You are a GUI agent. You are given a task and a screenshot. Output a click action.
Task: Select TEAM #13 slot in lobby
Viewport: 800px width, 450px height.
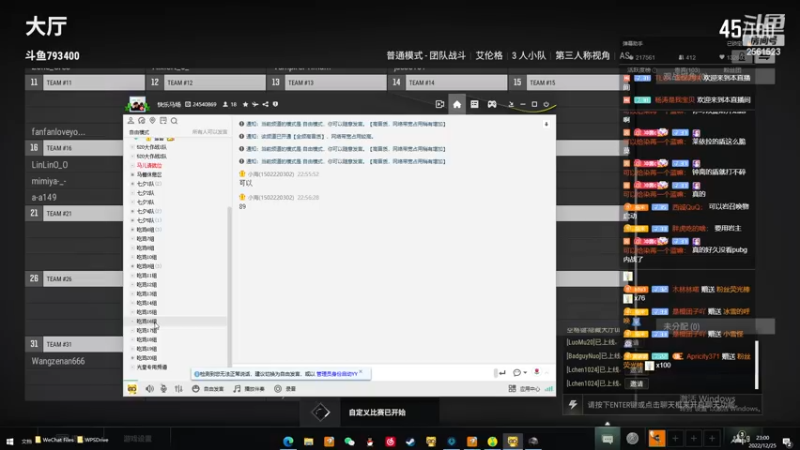tap(327, 83)
